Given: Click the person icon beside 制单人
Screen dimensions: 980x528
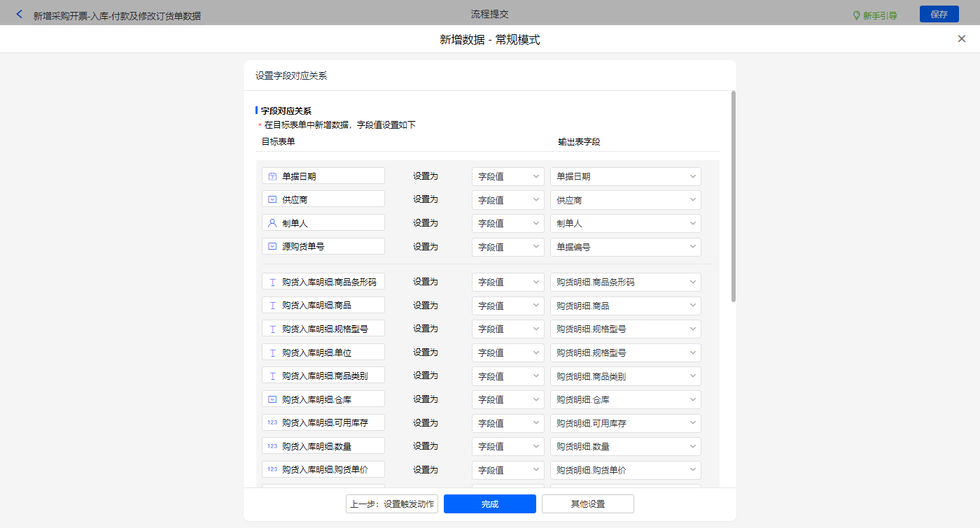Looking at the screenshot, I should pyautogui.click(x=272, y=223).
